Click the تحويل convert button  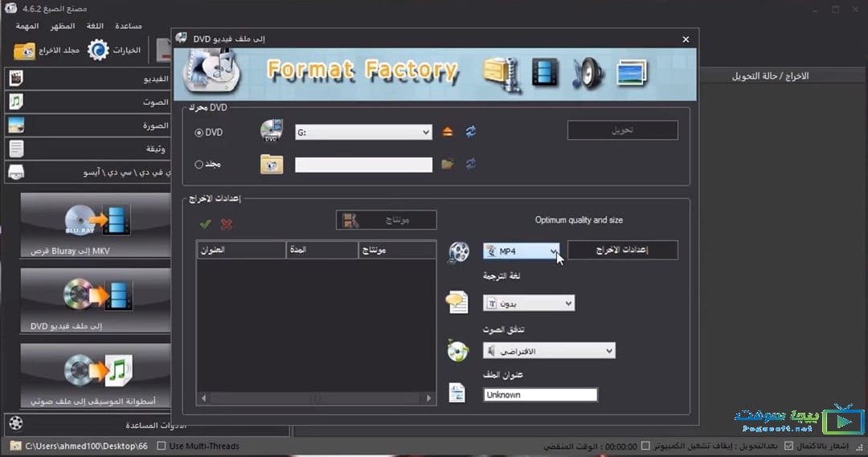point(622,131)
